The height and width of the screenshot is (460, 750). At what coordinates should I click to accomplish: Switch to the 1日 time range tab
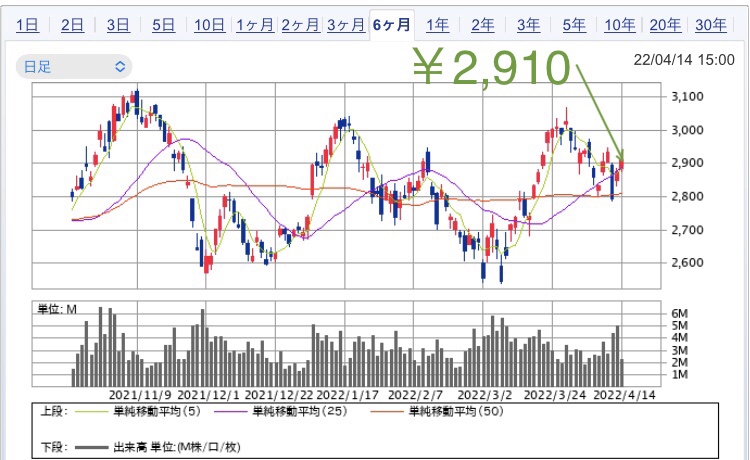(27, 25)
